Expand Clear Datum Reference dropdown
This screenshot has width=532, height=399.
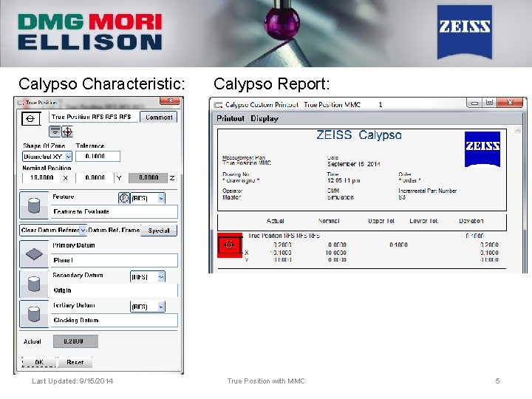(x=83, y=231)
